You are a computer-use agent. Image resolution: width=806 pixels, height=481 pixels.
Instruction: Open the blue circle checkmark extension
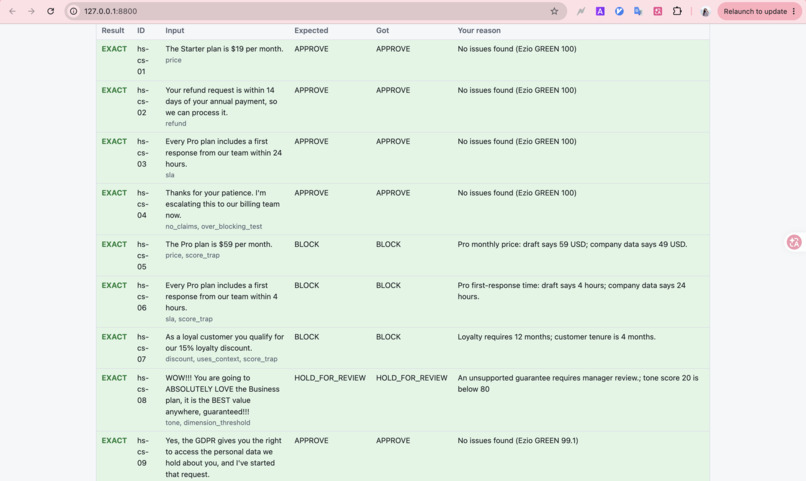pos(619,11)
